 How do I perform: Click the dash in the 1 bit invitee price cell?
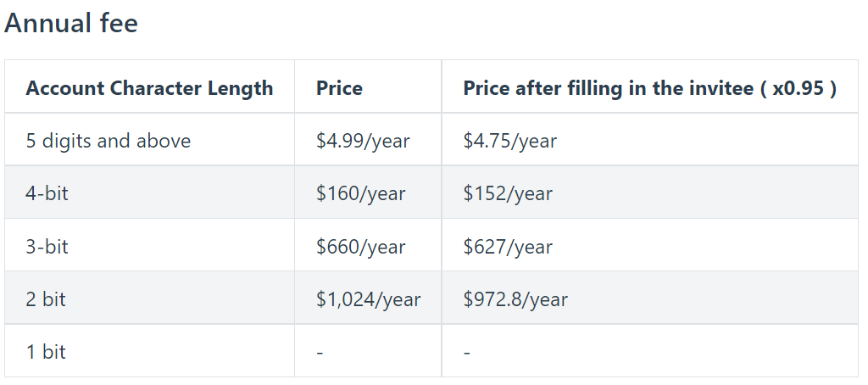point(467,352)
